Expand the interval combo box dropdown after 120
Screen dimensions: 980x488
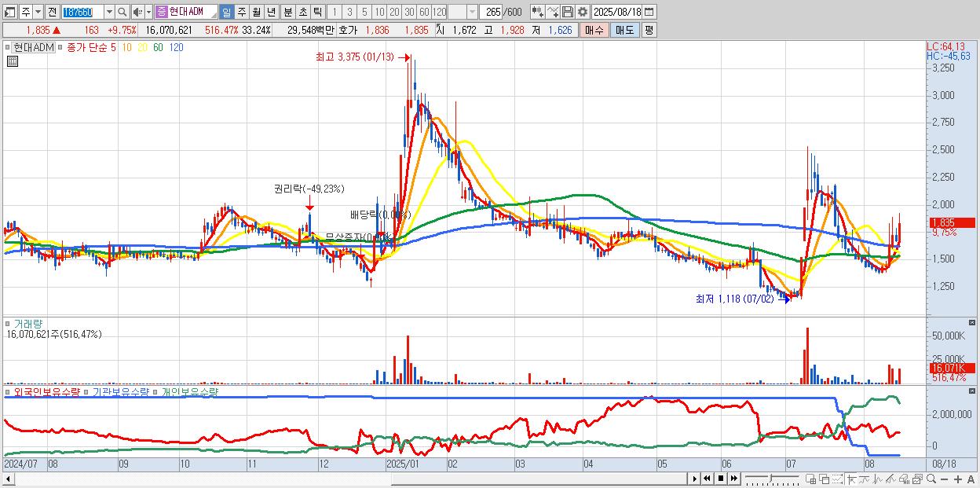[472, 12]
